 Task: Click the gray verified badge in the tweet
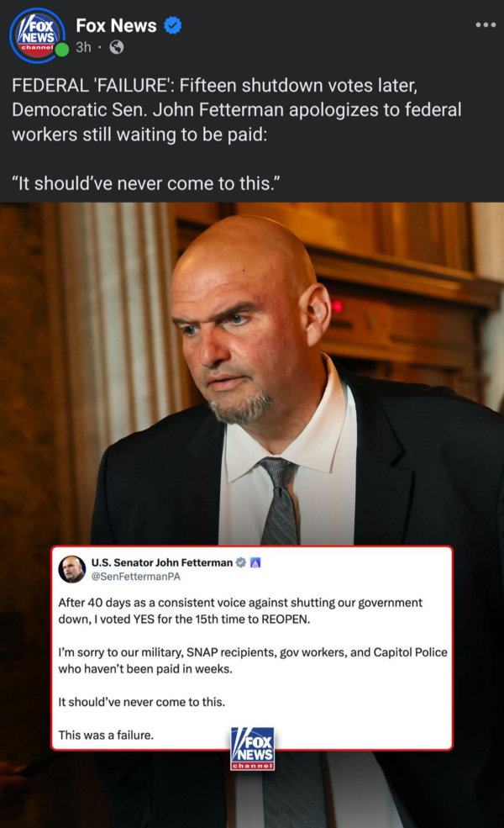[x=240, y=563]
